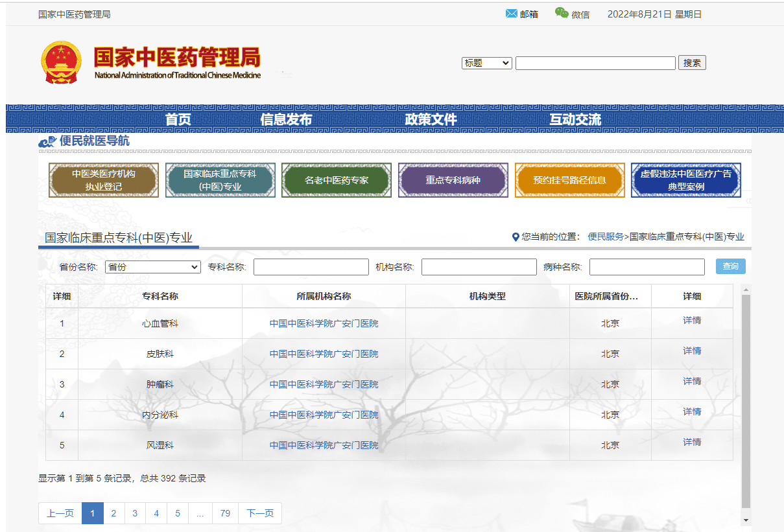Image resolution: width=784 pixels, height=532 pixels.
Task: Click the 邮箱 envelope icon
Action: pyautogui.click(x=511, y=13)
